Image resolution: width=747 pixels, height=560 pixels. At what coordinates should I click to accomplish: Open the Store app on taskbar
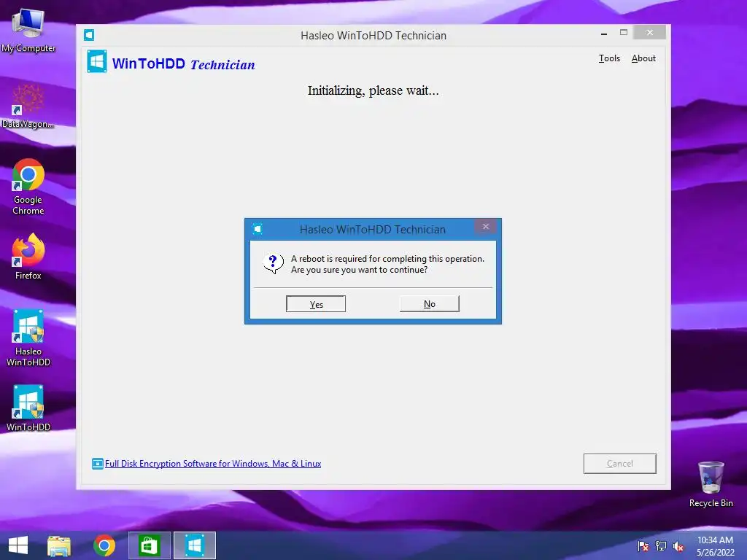pyautogui.click(x=149, y=545)
